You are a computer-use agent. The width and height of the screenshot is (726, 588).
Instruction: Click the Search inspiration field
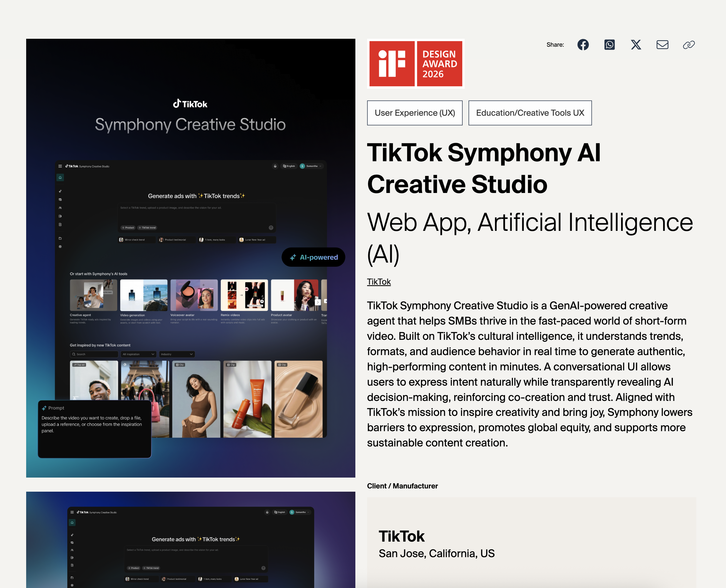click(94, 354)
